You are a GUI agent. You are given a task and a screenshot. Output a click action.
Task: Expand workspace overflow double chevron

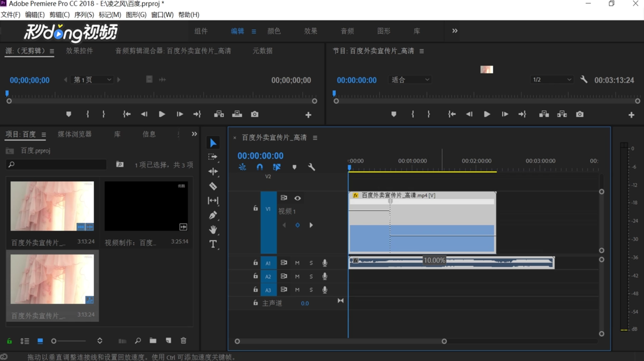(455, 31)
